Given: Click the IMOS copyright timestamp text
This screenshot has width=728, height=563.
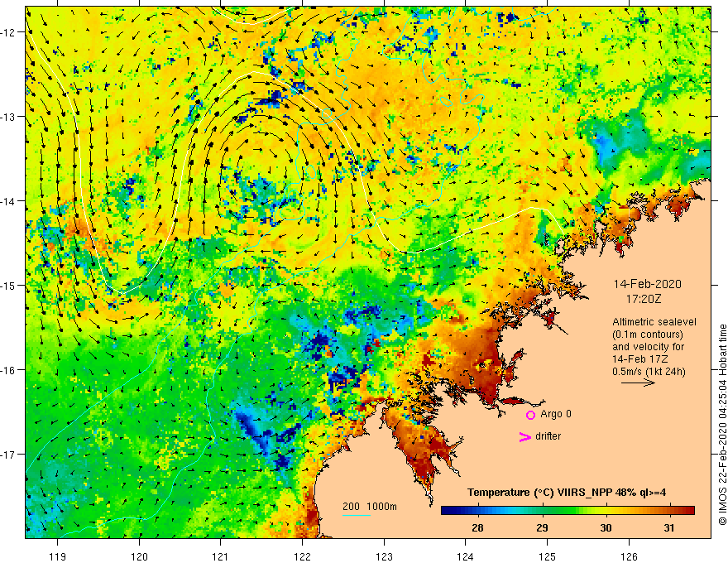Looking at the screenshot, I should (722, 425).
